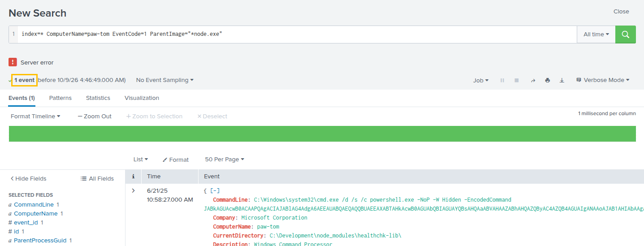Open the List view dropdown
The height and width of the screenshot is (246, 644).
[x=141, y=159]
